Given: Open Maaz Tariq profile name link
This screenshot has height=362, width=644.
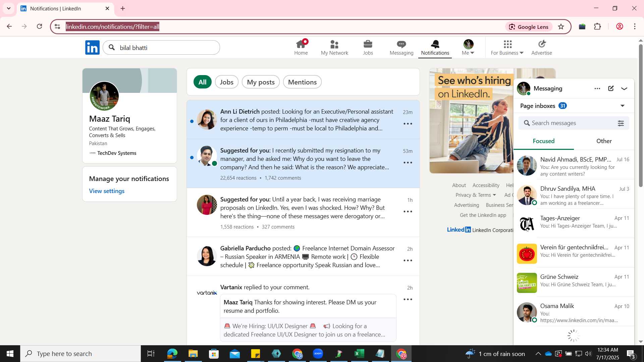Looking at the screenshot, I should [x=110, y=119].
